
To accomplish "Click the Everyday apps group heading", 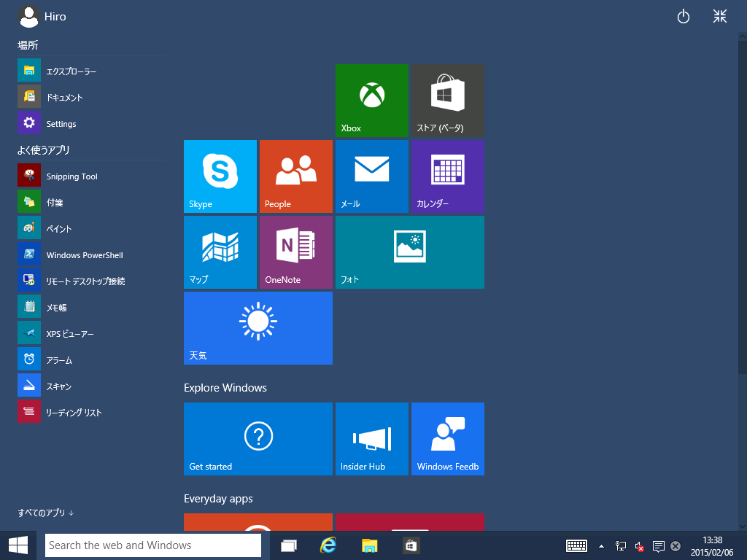I will 218,499.
